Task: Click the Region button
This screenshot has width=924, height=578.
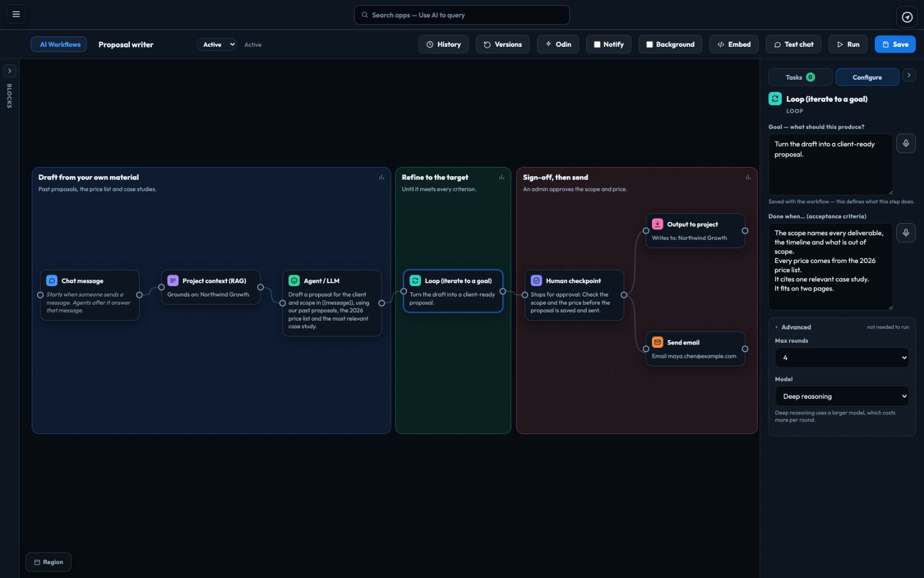Action: [49, 562]
